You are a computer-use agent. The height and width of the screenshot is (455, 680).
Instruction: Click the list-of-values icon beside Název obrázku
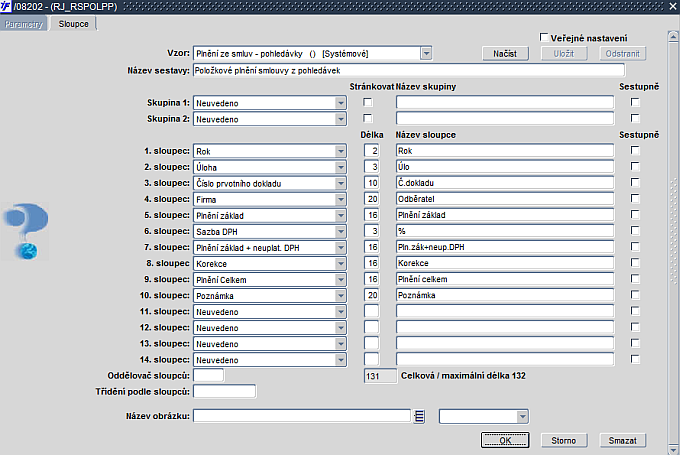pyautogui.click(x=419, y=416)
